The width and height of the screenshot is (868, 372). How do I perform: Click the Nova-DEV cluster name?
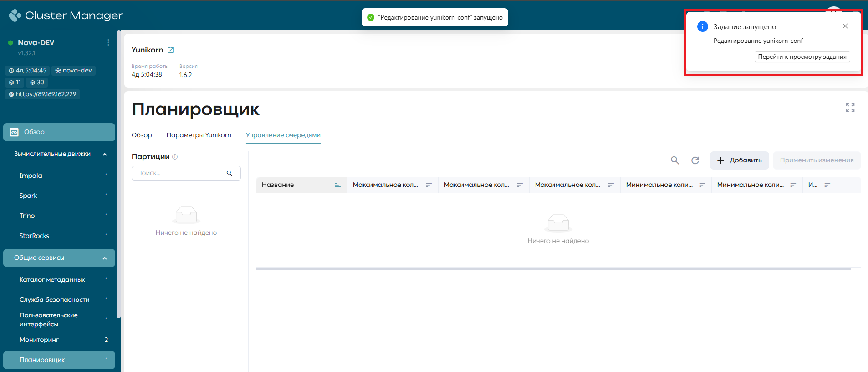pyautogui.click(x=36, y=43)
